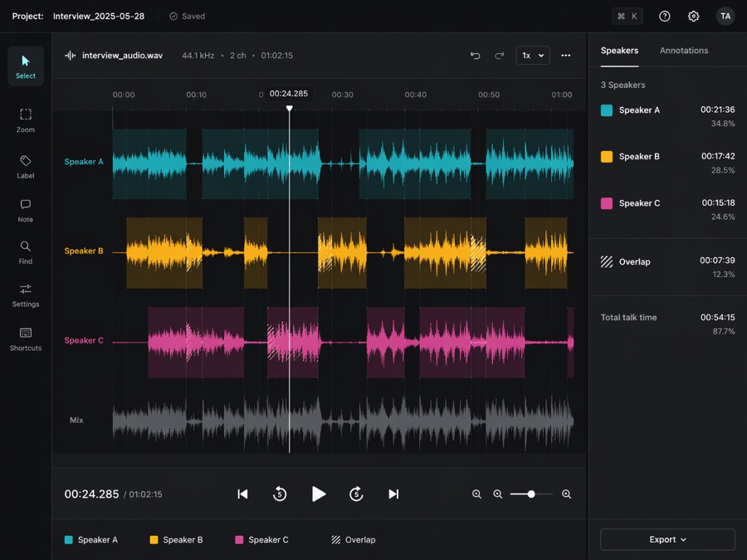Pick the Label tool
This screenshot has height=560, width=747.
point(26,166)
